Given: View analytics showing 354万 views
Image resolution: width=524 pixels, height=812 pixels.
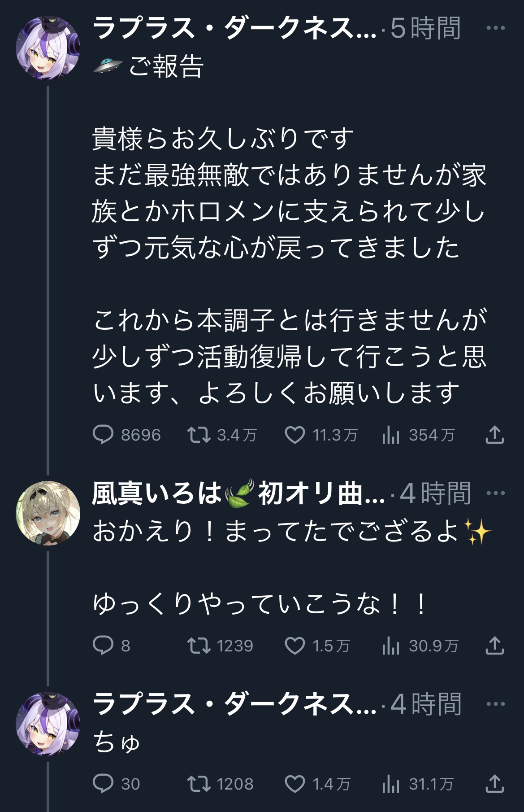Looking at the screenshot, I should pyautogui.click(x=391, y=435).
